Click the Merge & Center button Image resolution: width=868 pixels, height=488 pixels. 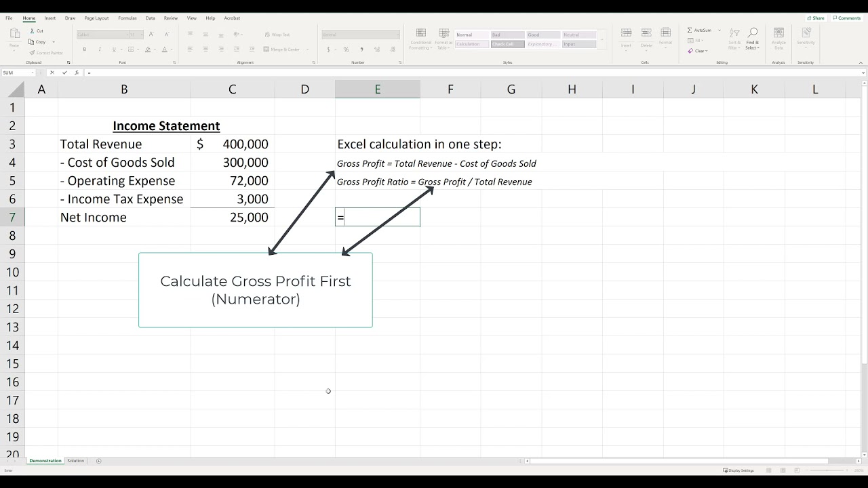(281, 49)
